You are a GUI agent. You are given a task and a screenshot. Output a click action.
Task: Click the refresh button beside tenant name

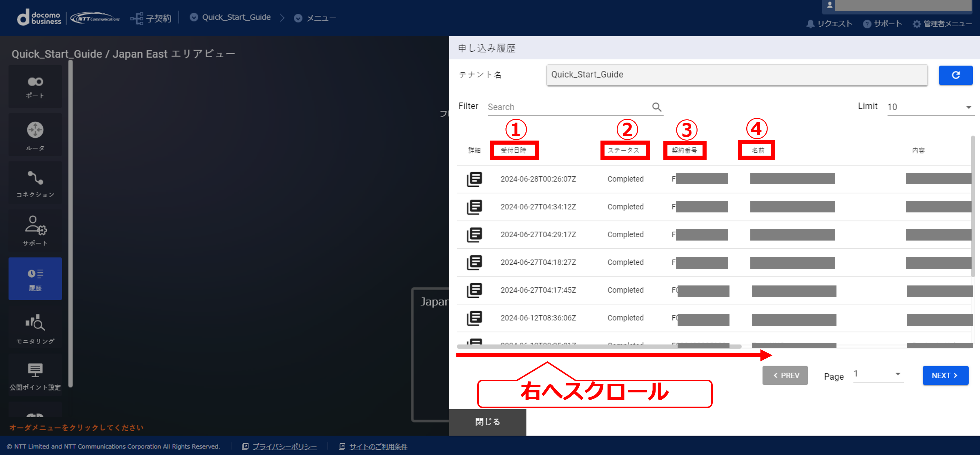pyautogui.click(x=955, y=75)
